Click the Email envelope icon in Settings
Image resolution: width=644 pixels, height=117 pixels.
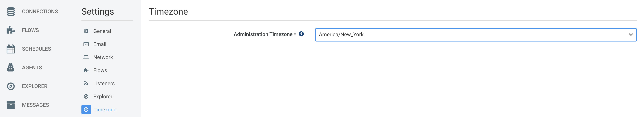pos(86,44)
